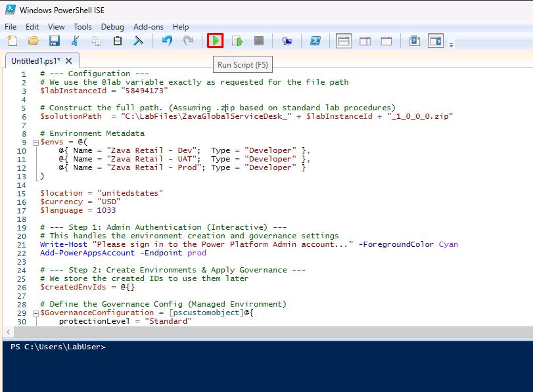Click the 1033 value on line 17
Screen dimensions: 533x392
coord(106,210)
